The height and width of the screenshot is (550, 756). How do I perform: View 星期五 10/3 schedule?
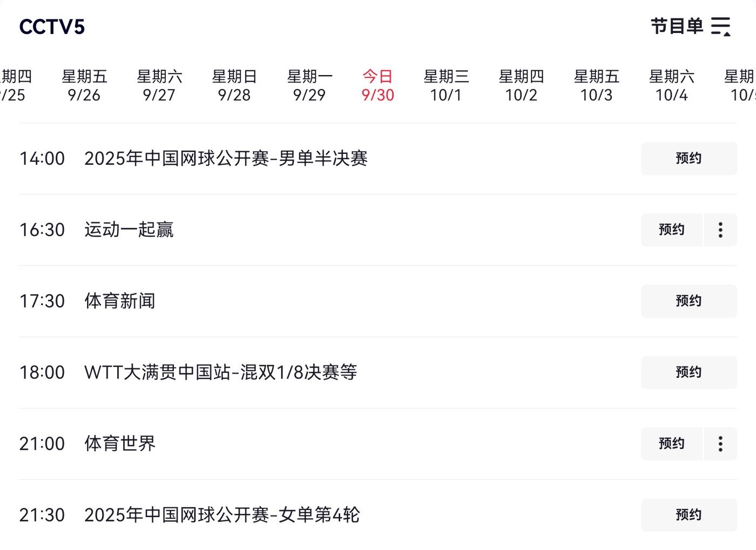pyautogui.click(x=596, y=86)
